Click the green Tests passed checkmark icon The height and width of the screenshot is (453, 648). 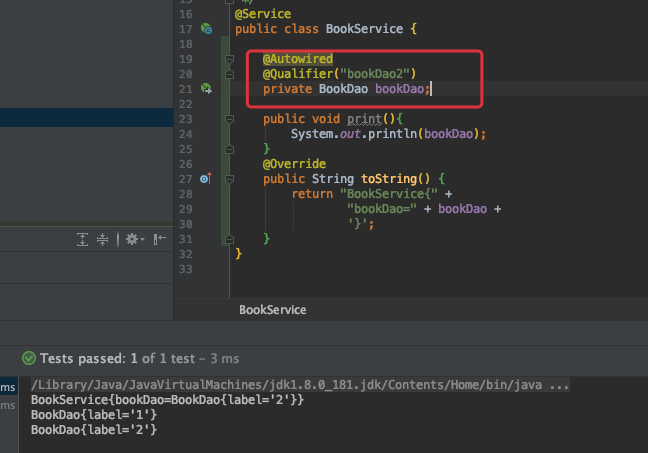[29, 358]
